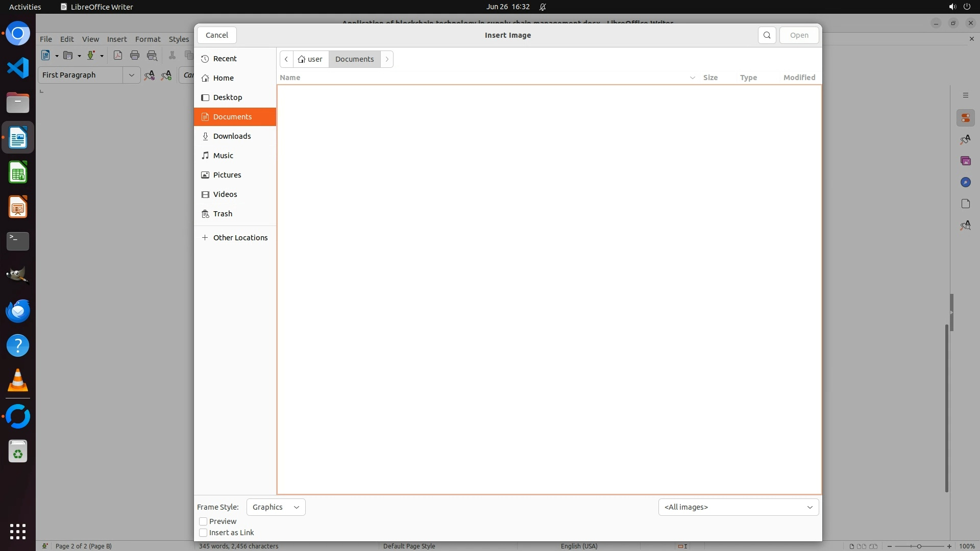This screenshot has height=551, width=980.
Task: Open the sidebar Navigator compass icon
Action: point(965,182)
